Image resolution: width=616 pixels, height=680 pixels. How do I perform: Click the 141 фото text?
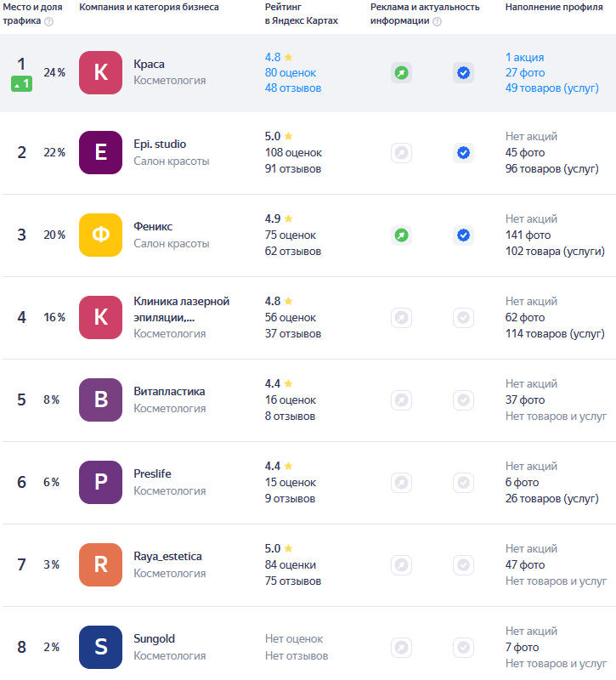coord(528,235)
